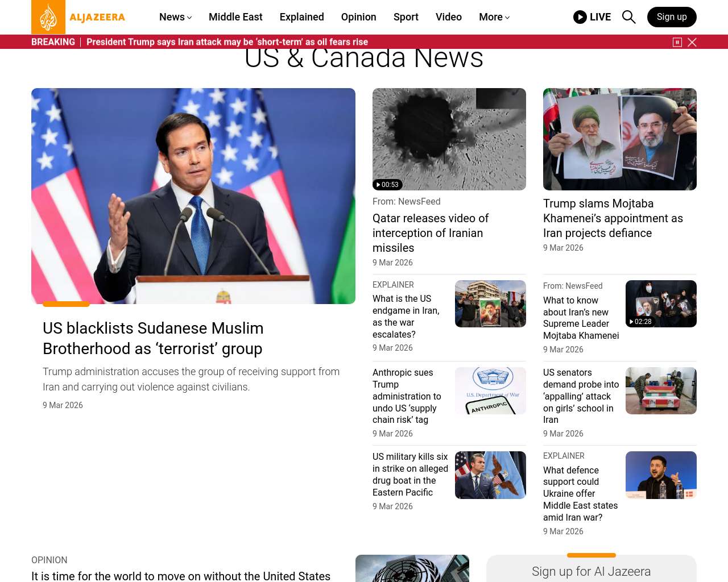728x582 pixels.
Task: Go to the Opinion section
Action: pyautogui.click(x=358, y=17)
